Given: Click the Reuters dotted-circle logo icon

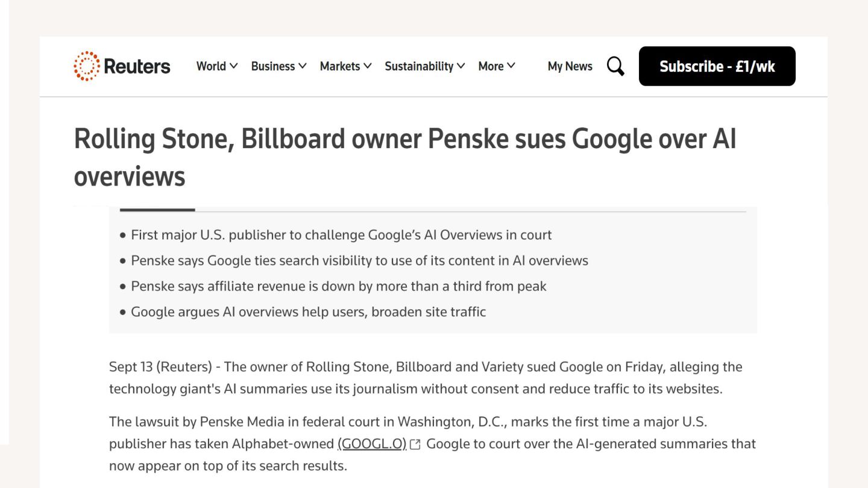Looking at the screenshot, I should pyautogui.click(x=86, y=66).
